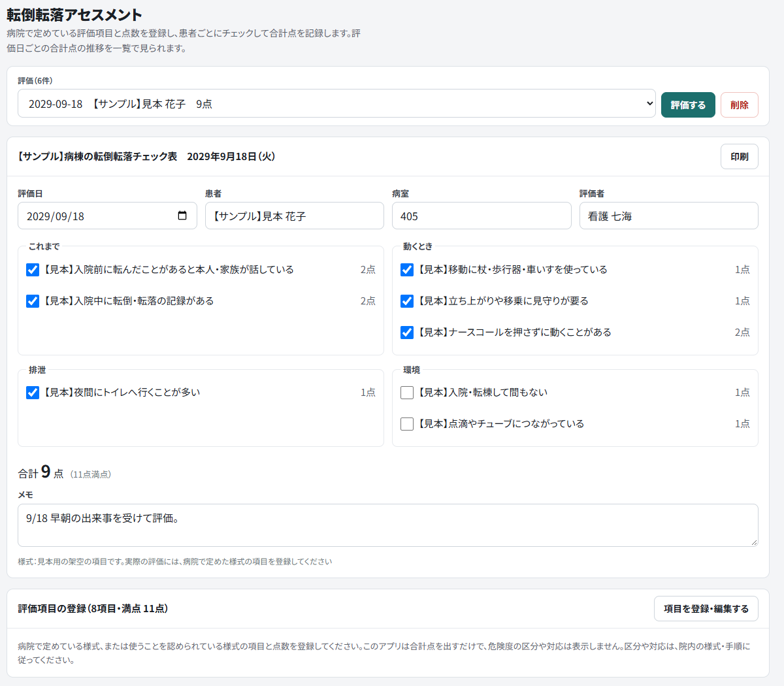Click the 評価(6件) label
Image resolution: width=784 pixels, height=686 pixels.
(x=35, y=80)
